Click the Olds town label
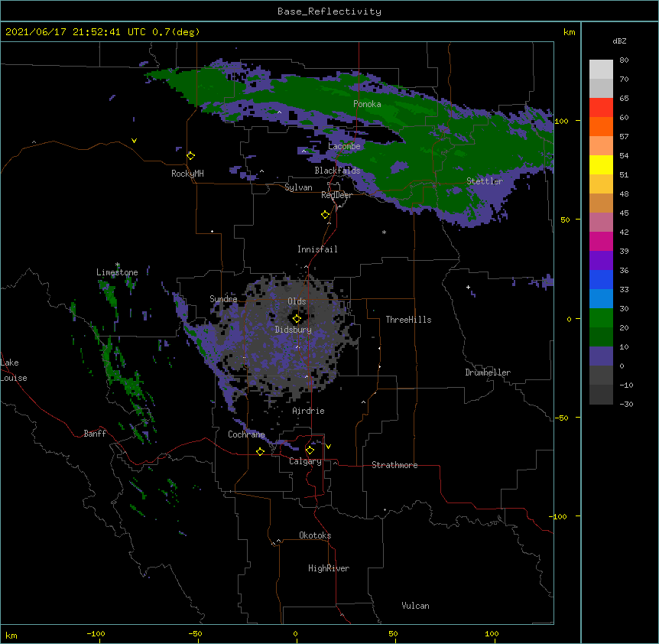This screenshot has width=659, height=644. 297,301
